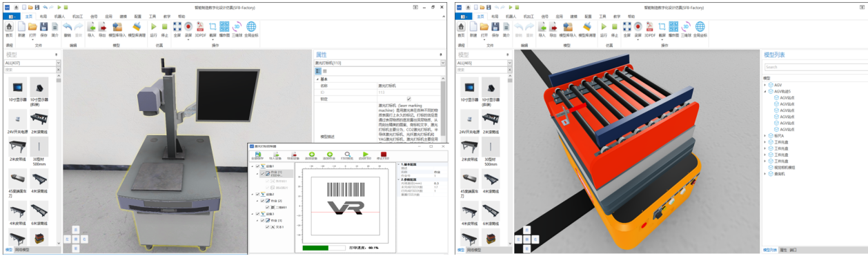Click the print preview magnifier icon in laser dialog

click(x=348, y=155)
